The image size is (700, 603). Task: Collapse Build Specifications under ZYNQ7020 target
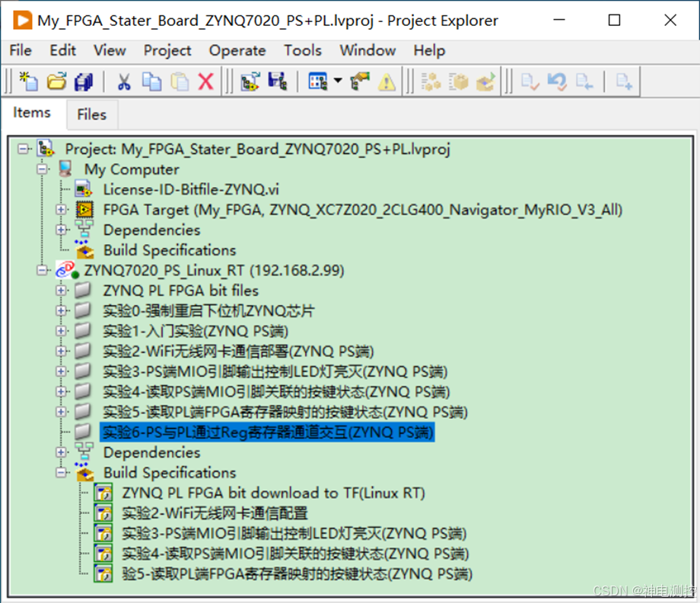click(61, 472)
